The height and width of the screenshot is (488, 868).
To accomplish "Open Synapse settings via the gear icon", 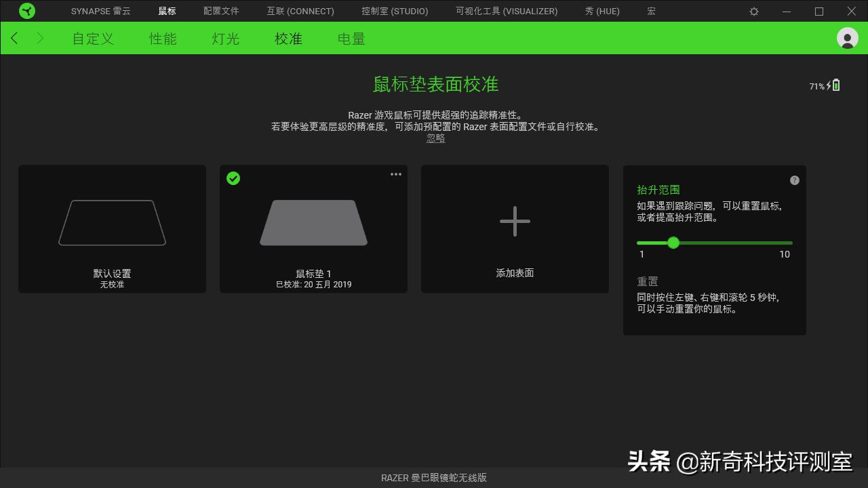I will (x=753, y=11).
